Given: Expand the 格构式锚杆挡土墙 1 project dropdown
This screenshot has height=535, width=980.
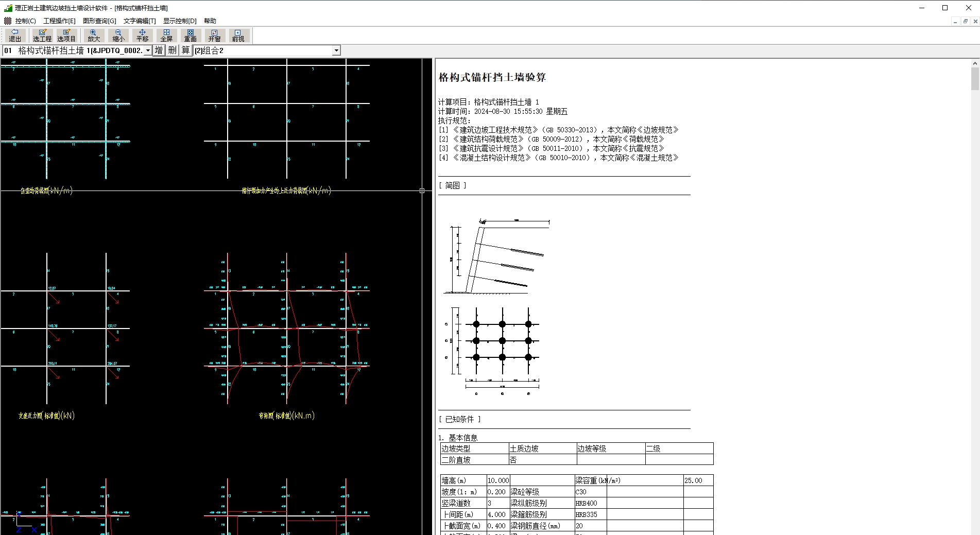Looking at the screenshot, I should [148, 50].
